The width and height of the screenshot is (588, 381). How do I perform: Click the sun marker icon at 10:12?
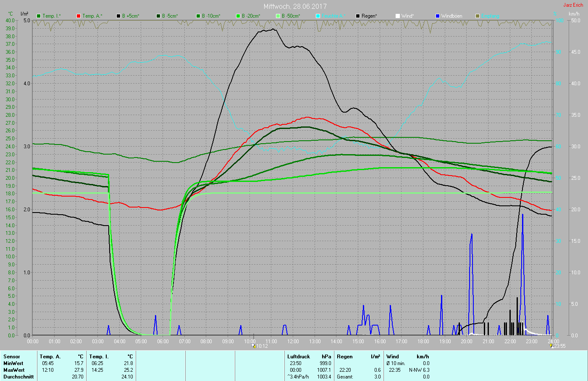[254, 346]
